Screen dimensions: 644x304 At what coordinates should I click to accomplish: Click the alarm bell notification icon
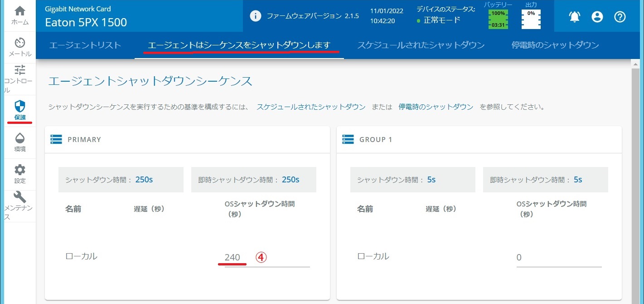575,17
